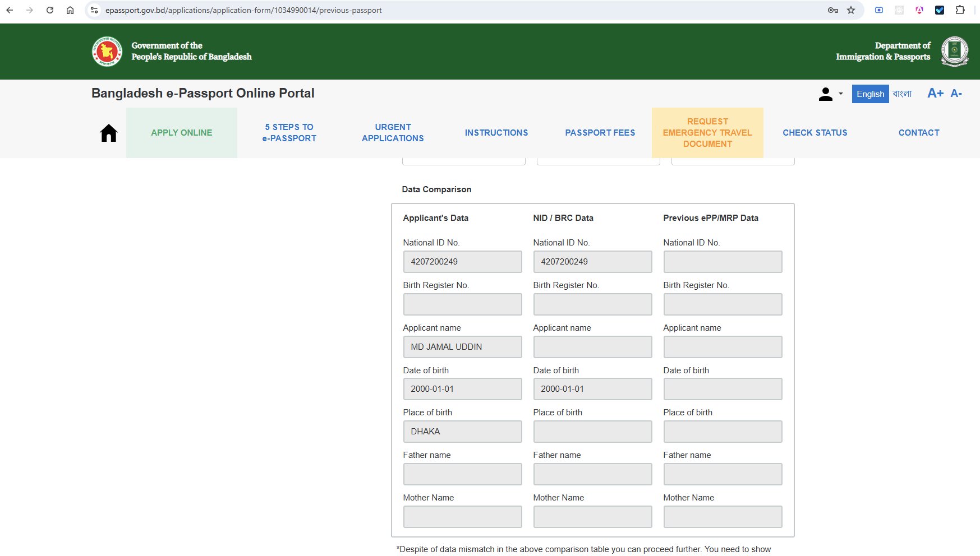The image size is (980, 556).
Task: Reload the page with the refresh icon
Action: click(50, 10)
